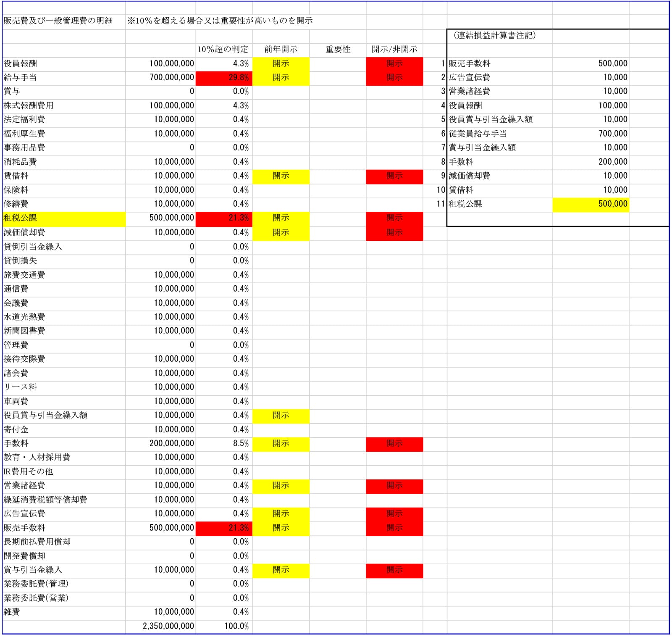Select the 雑費 label cell

tap(12, 612)
